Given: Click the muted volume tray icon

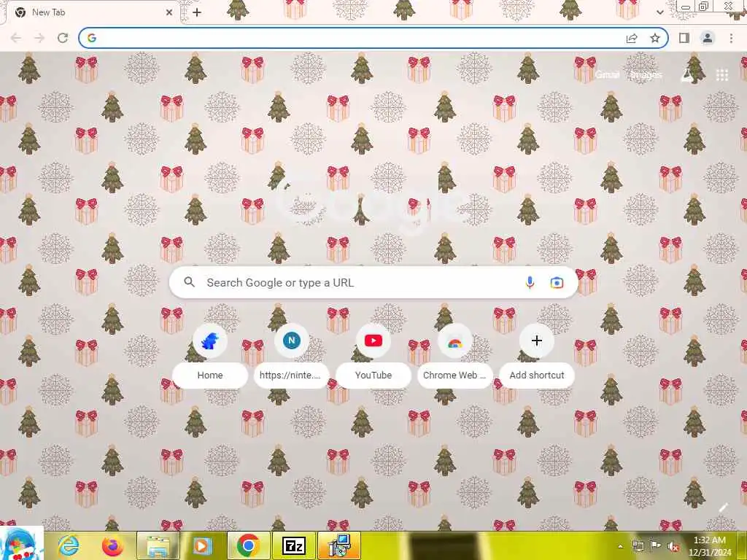Looking at the screenshot, I should point(673,547).
